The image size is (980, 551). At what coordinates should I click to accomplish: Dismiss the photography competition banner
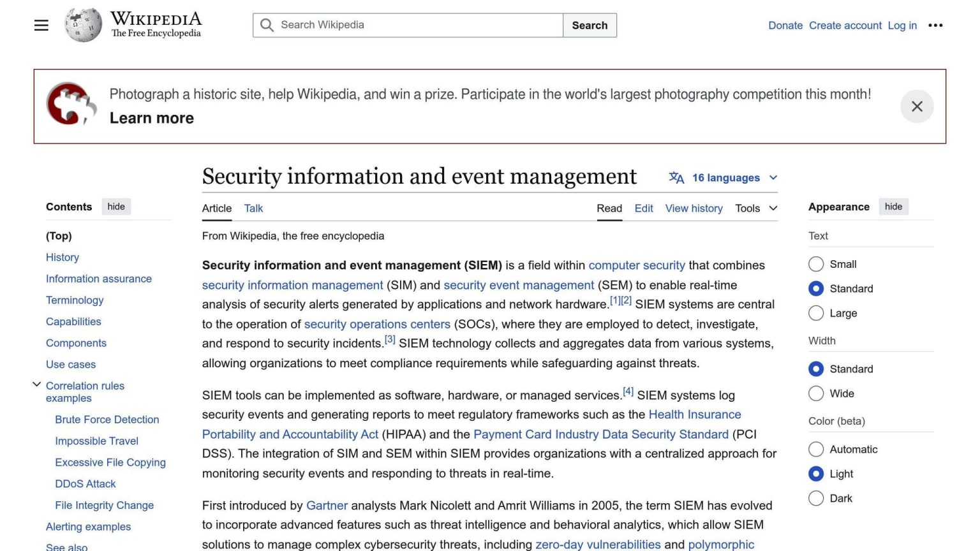(917, 107)
